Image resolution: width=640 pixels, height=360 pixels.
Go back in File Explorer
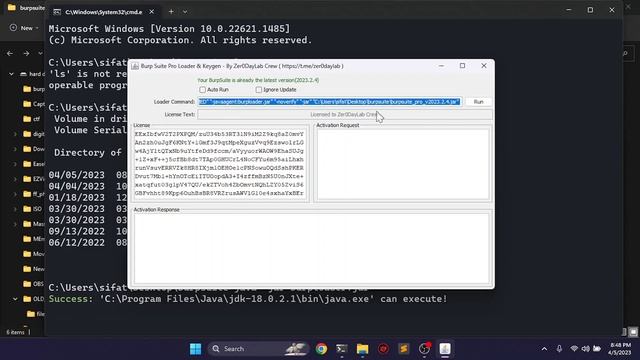coord(10,53)
